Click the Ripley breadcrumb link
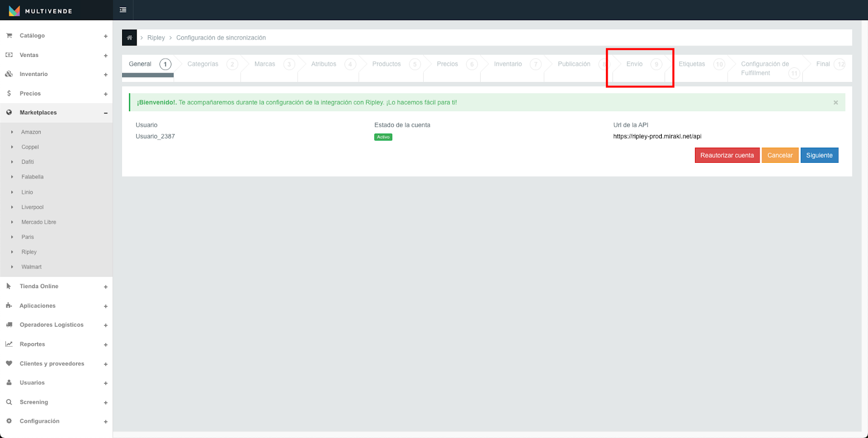 [156, 37]
